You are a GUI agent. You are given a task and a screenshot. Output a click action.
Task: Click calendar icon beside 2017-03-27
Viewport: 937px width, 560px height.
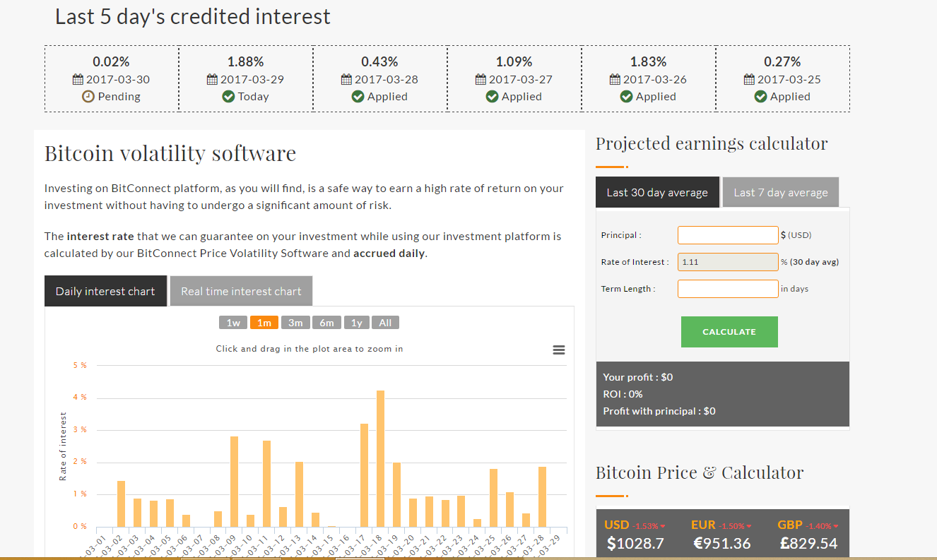click(x=481, y=79)
